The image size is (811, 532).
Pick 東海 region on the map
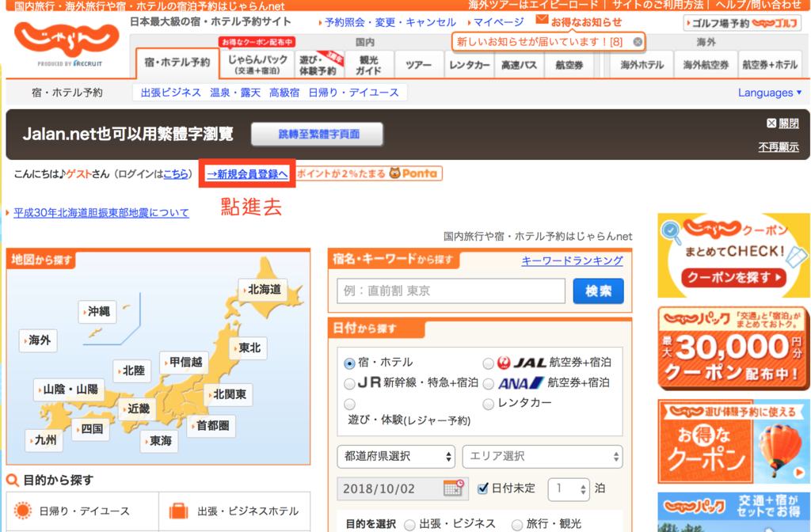pyautogui.click(x=158, y=441)
